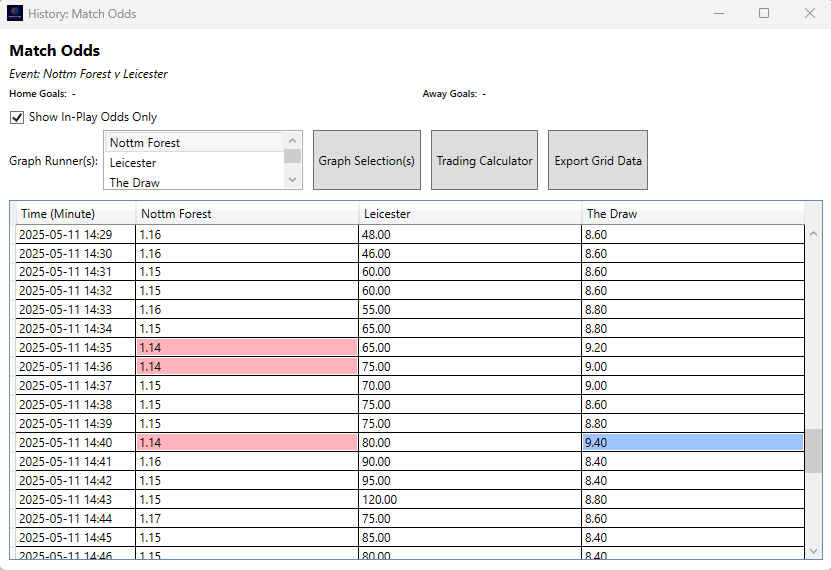Select the 2025-05-11 14:30 time cell
This screenshot has width=831, height=570.
click(x=76, y=253)
